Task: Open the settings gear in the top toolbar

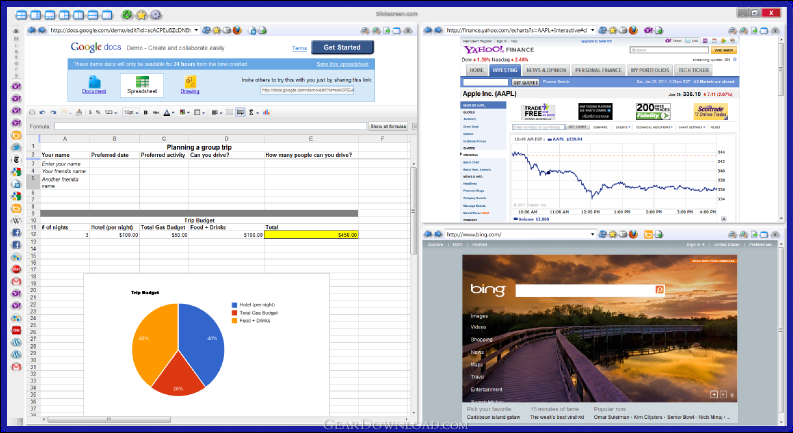Action: tap(156, 15)
